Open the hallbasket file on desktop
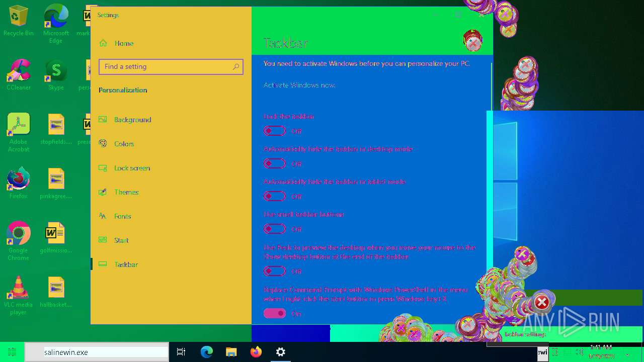Viewport: 644px width, 362px height. pos(56,292)
